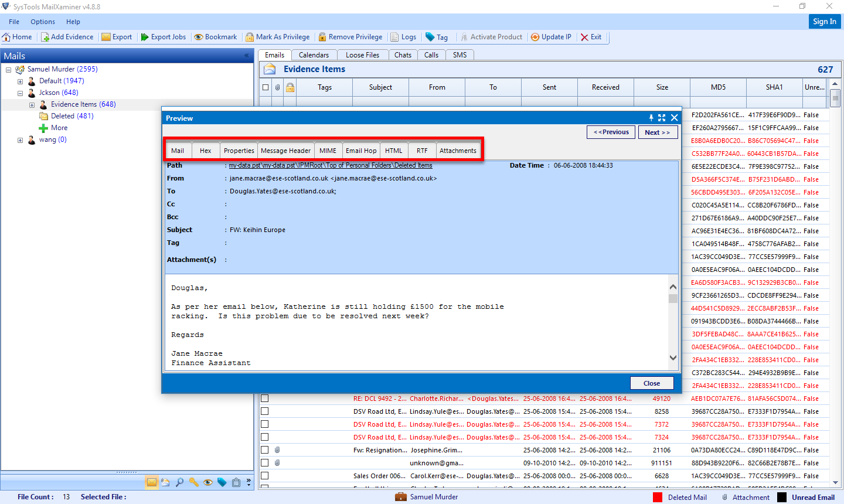The height and width of the screenshot is (504, 844).
Task: Open the my-data.pst Deleted Items path link
Action: (331, 165)
